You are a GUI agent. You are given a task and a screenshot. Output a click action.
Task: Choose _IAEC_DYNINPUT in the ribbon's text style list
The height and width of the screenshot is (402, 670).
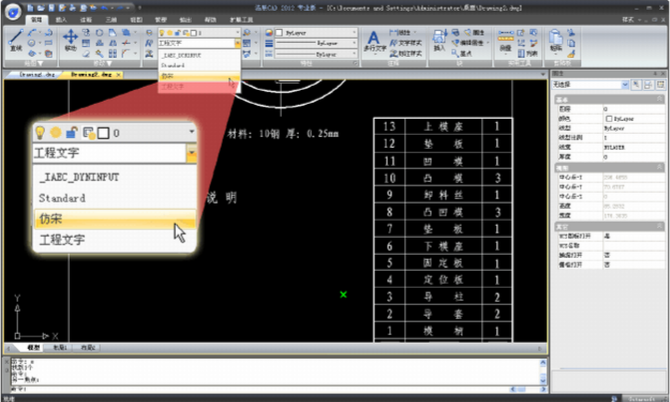[199, 55]
